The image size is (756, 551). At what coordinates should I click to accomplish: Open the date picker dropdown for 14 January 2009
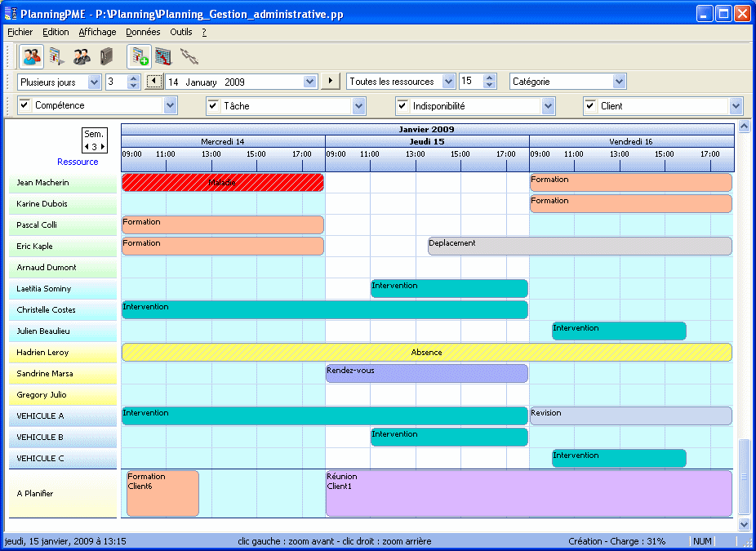(x=310, y=82)
